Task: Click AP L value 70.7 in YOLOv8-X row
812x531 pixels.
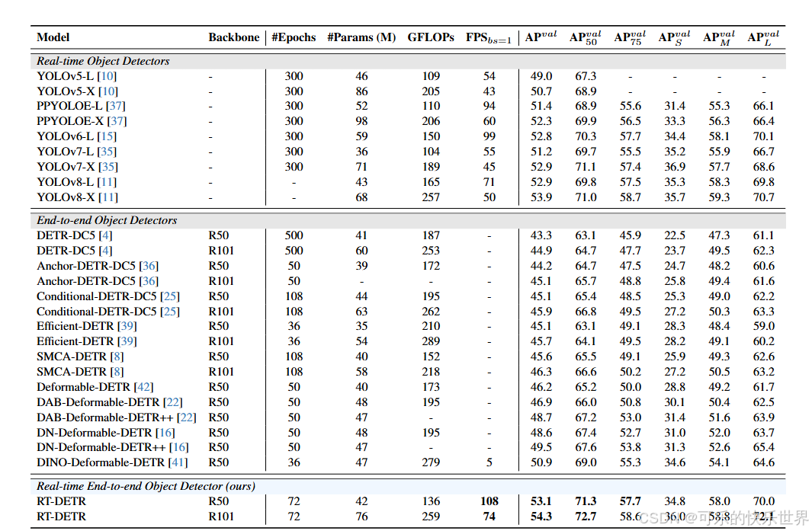Action: (x=764, y=198)
